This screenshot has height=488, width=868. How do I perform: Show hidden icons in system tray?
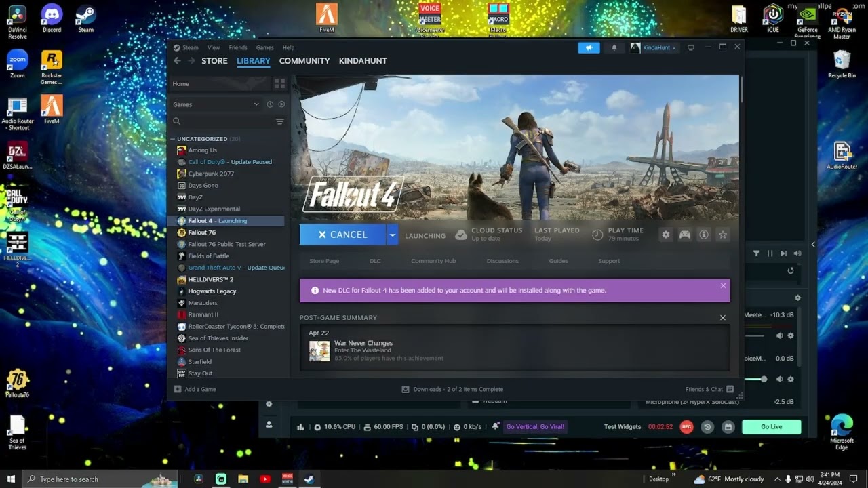(778, 479)
